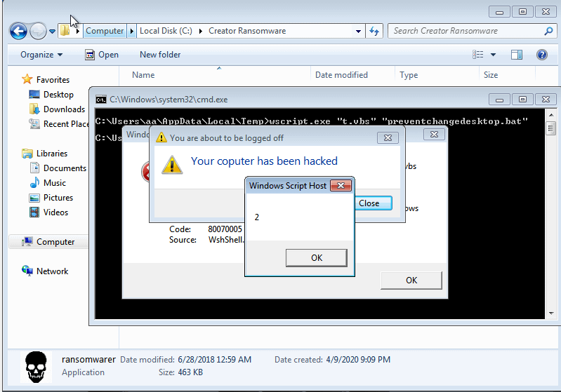Click OK in script error dialog
This screenshot has height=392, width=561.
411,281
